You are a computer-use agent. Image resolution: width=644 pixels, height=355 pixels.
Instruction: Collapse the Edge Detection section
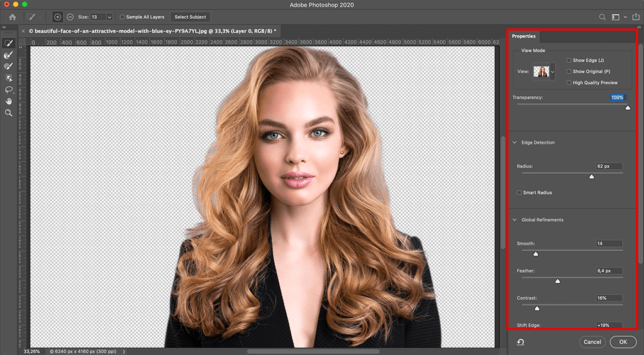tap(514, 143)
